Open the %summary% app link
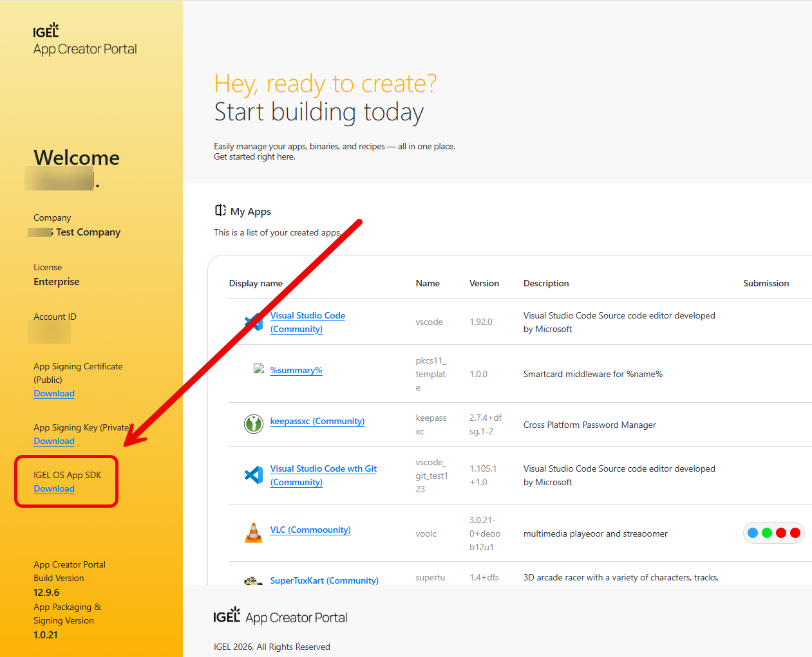Image resolution: width=812 pixels, height=657 pixels. (x=296, y=370)
